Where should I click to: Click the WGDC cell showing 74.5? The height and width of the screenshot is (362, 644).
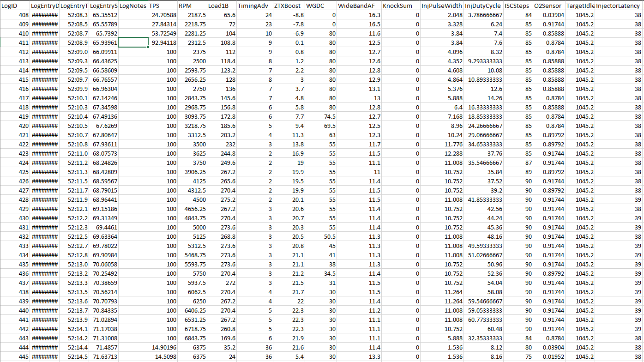tap(320, 116)
